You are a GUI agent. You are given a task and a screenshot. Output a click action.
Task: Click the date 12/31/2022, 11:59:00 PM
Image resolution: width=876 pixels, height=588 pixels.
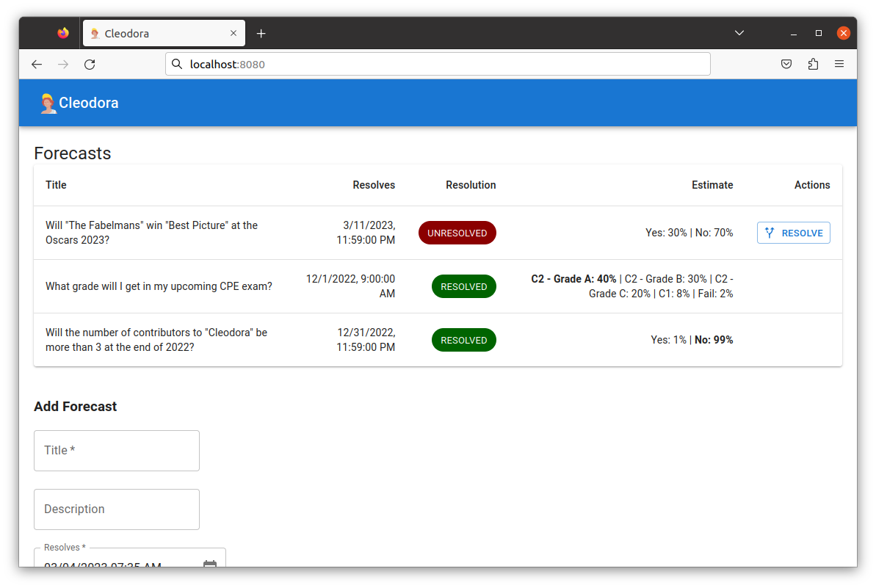[366, 340]
